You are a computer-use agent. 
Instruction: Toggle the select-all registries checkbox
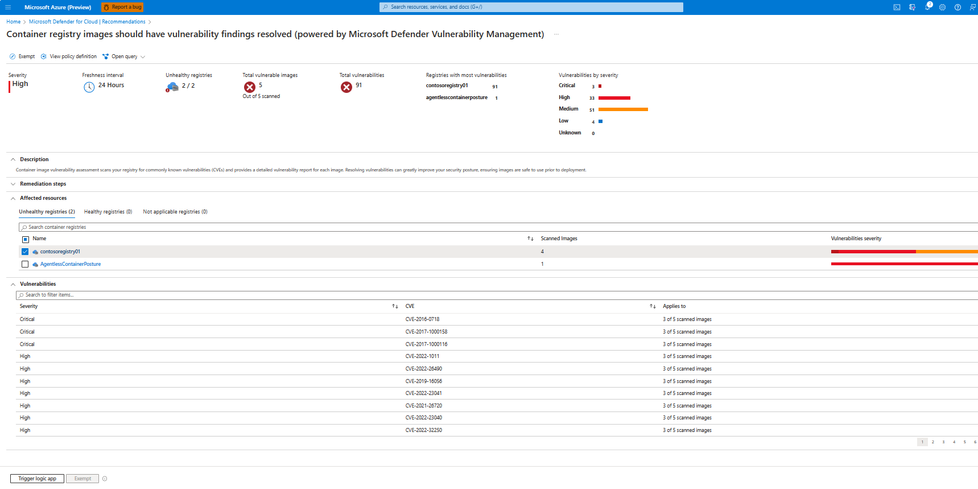(x=25, y=239)
